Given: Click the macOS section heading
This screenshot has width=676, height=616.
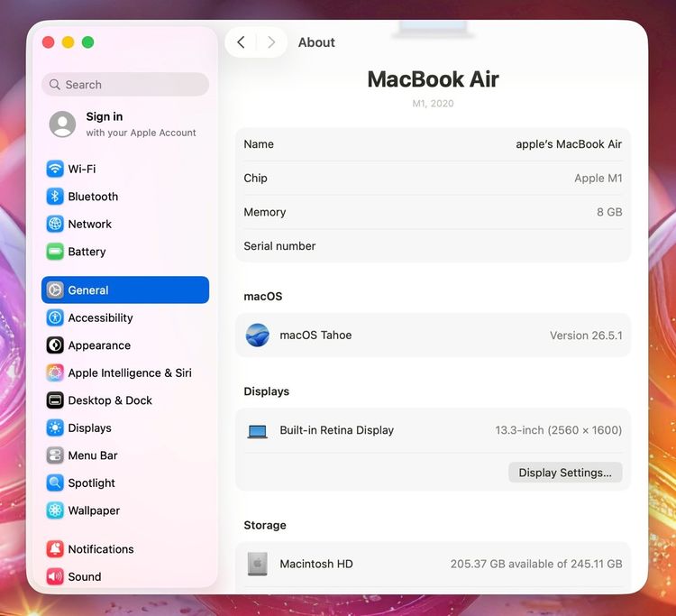Looking at the screenshot, I should pos(263,297).
